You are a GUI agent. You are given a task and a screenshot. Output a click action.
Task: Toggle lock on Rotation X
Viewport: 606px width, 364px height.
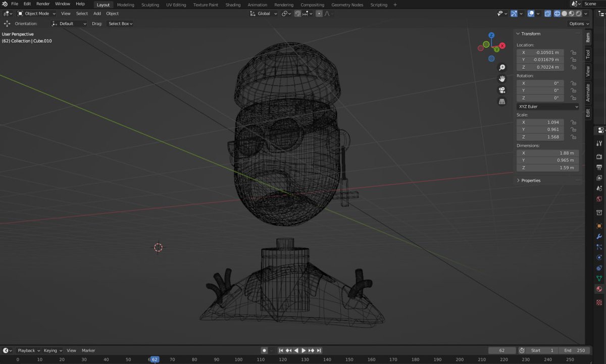coord(573,83)
